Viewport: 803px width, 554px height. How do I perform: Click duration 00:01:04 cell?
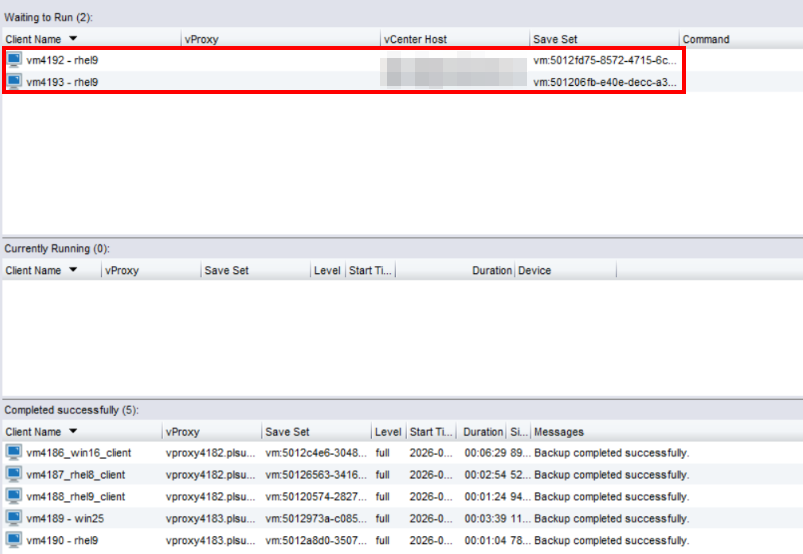(x=485, y=540)
